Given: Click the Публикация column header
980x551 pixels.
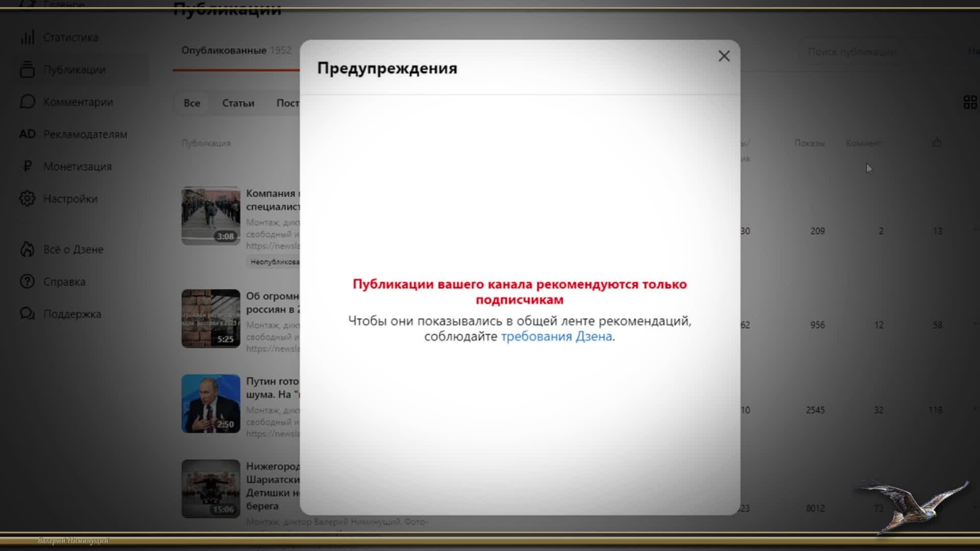Looking at the screenshot, I should pyautogui.click(x=206, y=143).
